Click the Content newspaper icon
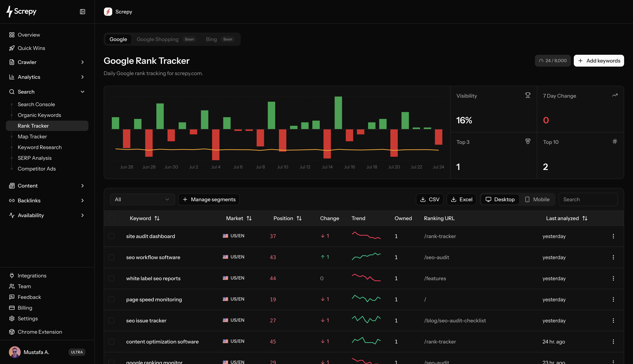 pos(12,186)
